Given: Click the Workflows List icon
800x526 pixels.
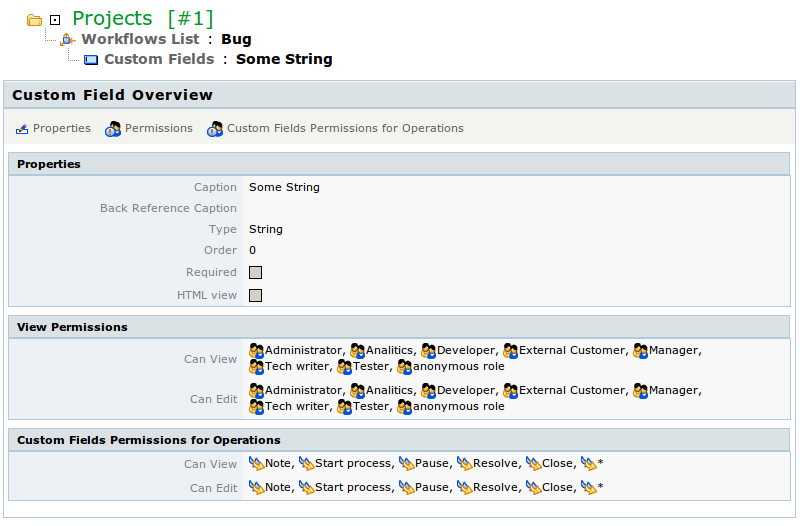Looking at the screenshot, I should pos(67,39).
